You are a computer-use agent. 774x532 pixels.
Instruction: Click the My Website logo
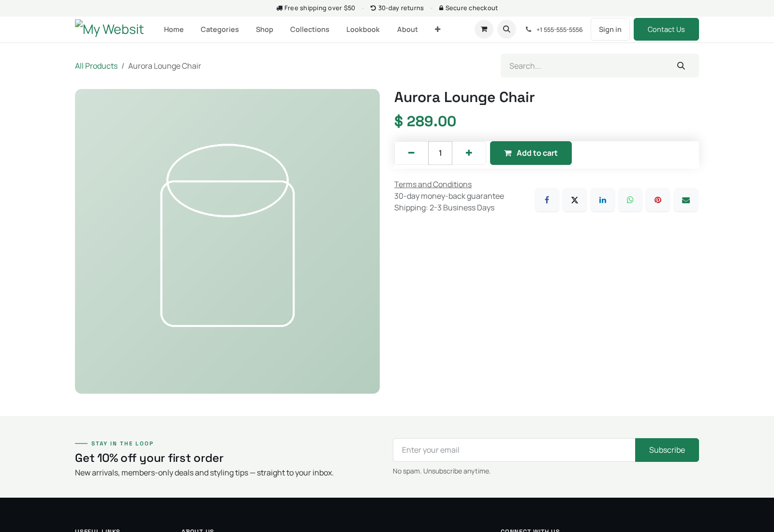pyautogui.click(x=109, y=30)
